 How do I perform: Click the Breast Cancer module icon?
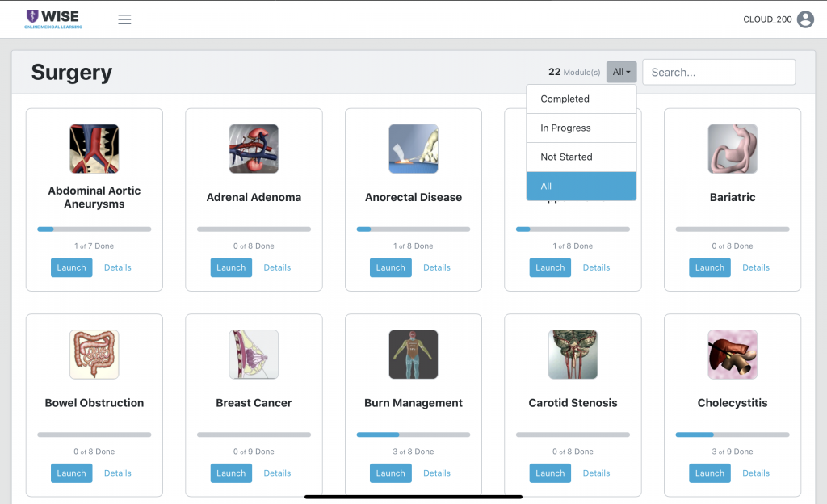(x=254, y=355)
